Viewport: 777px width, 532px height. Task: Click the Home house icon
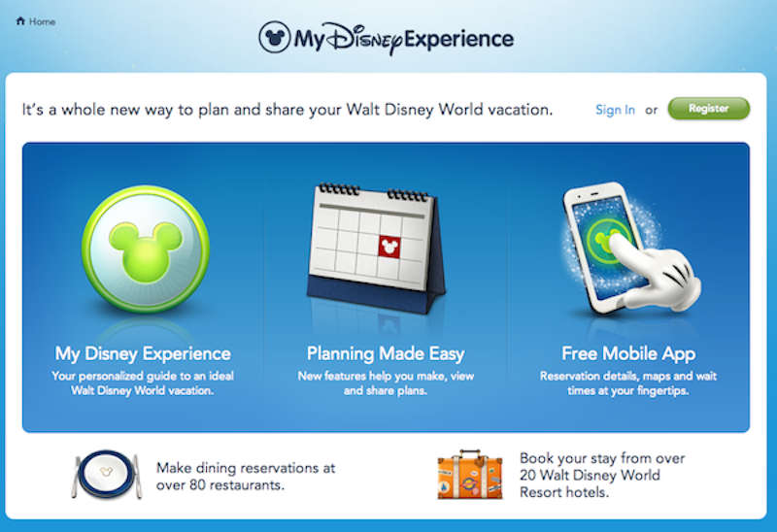pyautogui.click(x=20, y=20)
